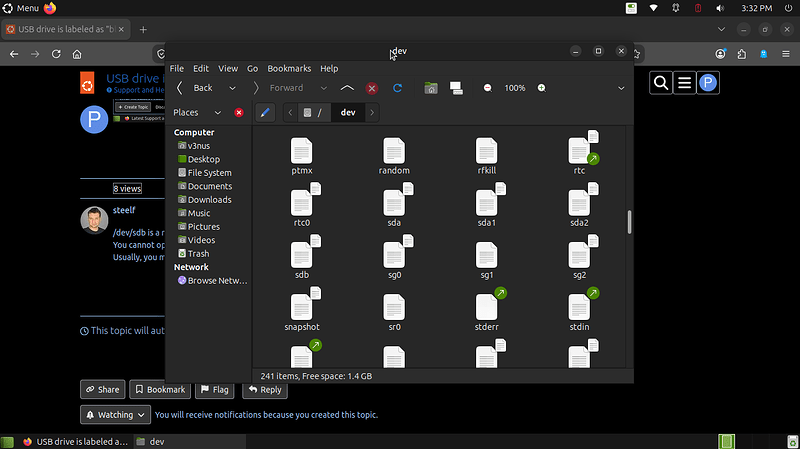Select the rtc symlink file

pos(580,153)
